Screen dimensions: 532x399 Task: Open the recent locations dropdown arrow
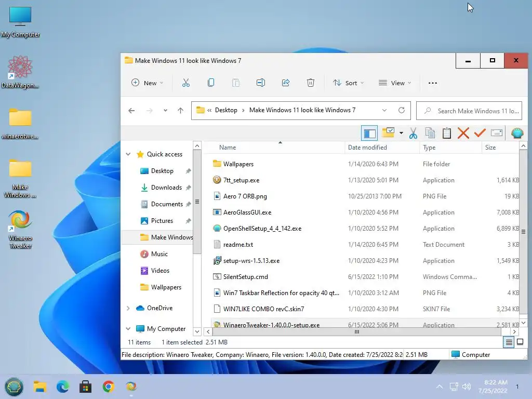click(x=165, y=111)
